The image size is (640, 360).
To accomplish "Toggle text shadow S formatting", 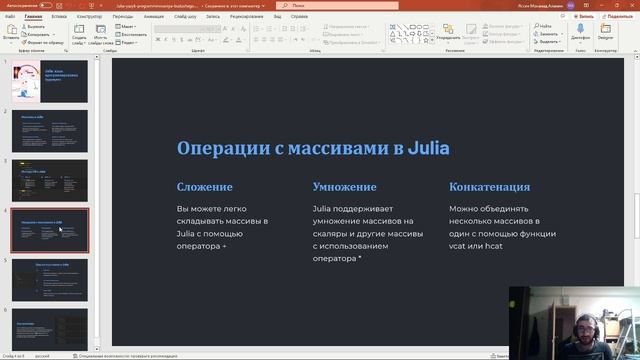I will click(x=182, y=40).
